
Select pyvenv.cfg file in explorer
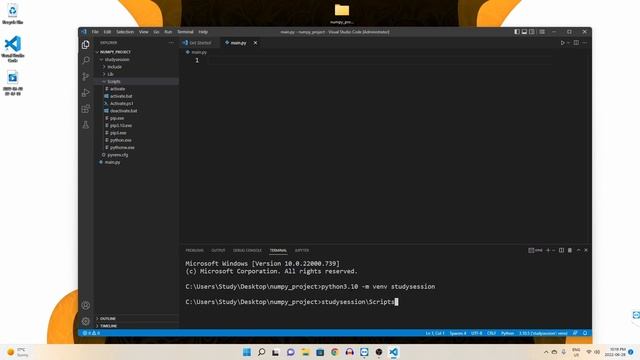coord(137,155)
